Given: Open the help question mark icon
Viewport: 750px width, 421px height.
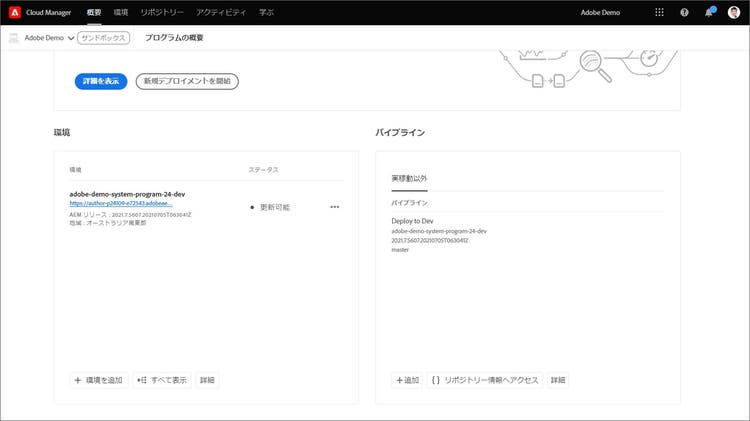Looking at the screenshot, I should click(684, 12).
